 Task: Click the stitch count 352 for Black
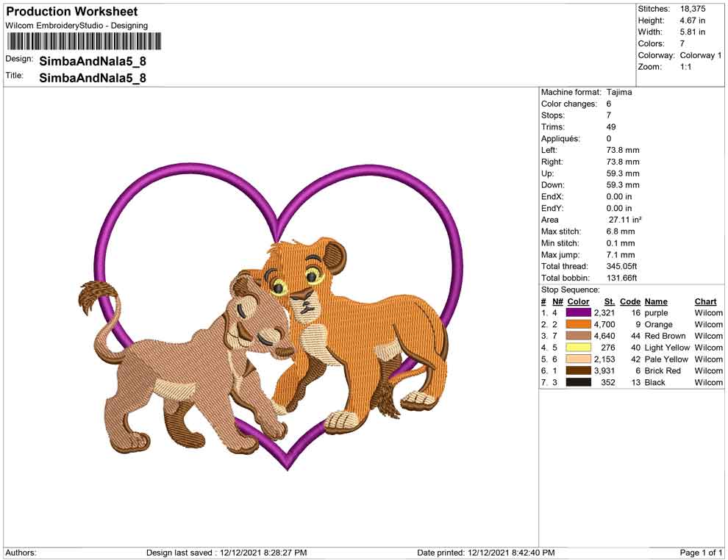(607, 382)
